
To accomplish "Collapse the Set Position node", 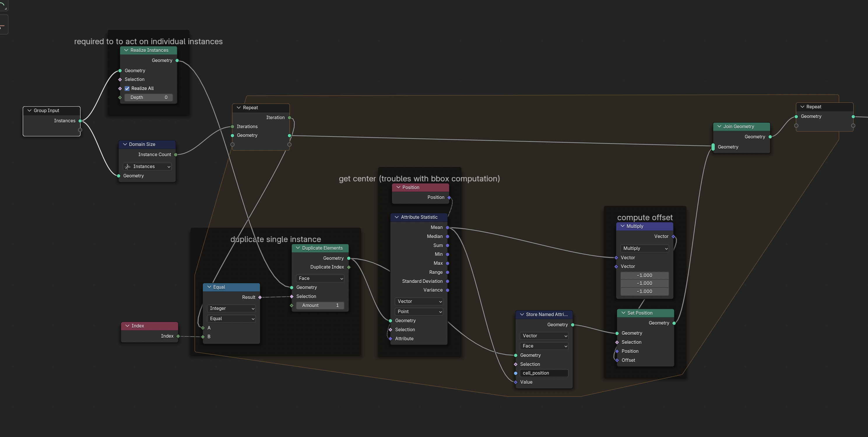I will (623, 313).
